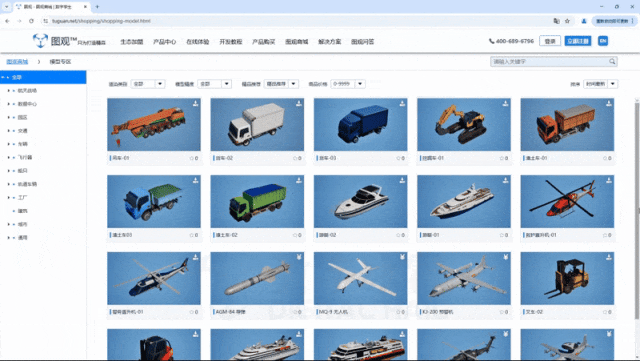Click the keyword search input field

(x=549, y=62)
